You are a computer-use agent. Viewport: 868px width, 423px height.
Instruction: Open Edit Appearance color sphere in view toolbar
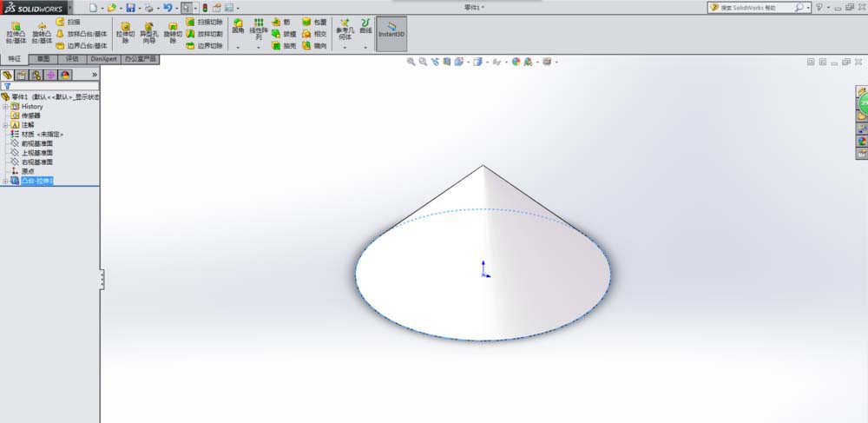click(516, 62)
